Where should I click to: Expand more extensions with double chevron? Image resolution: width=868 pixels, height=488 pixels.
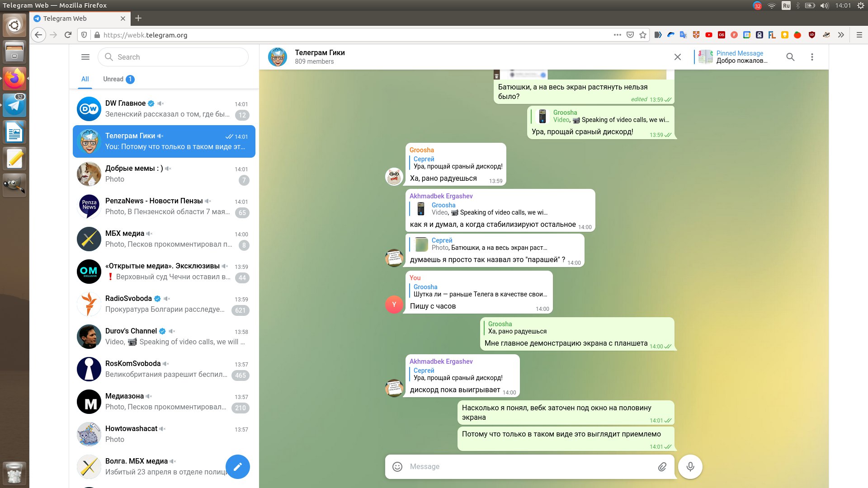coord(841,35)
